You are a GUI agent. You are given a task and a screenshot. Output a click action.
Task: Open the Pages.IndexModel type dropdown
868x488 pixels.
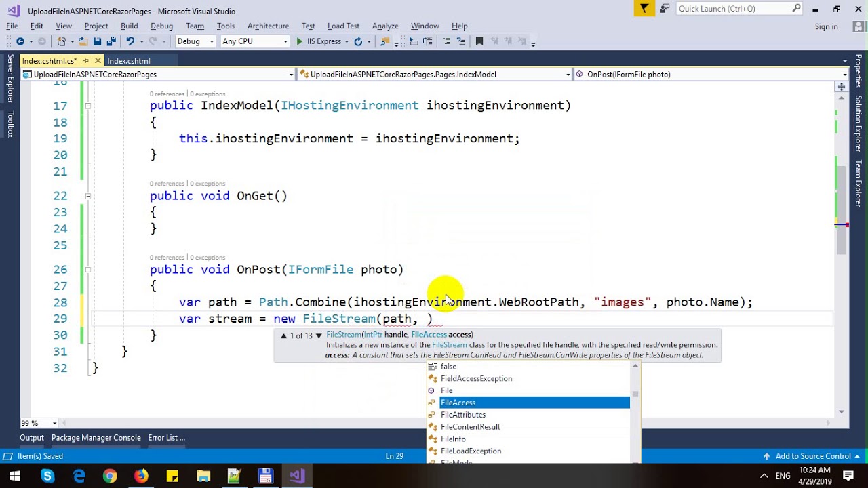point(435,75)
